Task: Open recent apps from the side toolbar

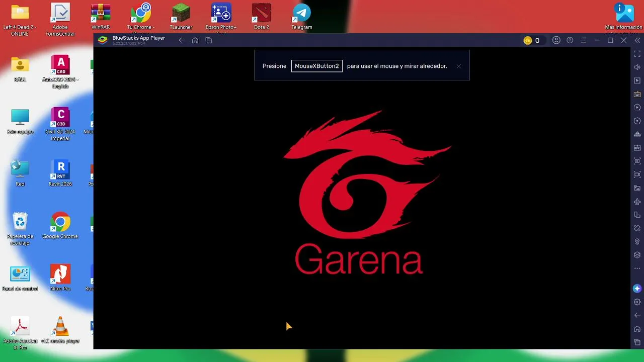Action: [637, 342]
